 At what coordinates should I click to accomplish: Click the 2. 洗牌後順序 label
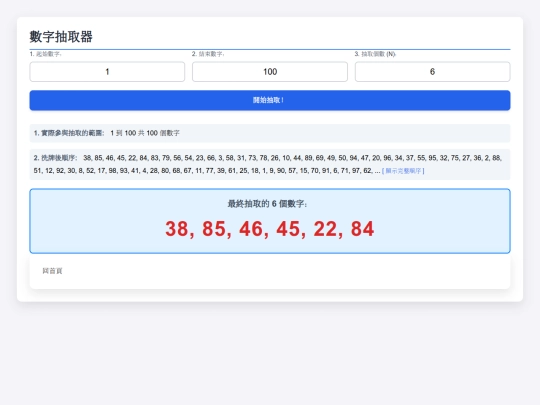55,158
